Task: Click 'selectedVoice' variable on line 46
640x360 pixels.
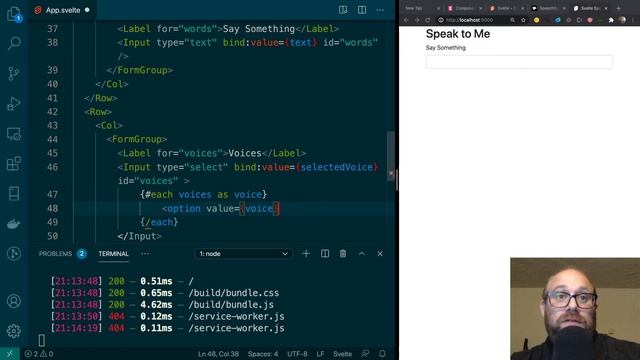Action: 336,167
